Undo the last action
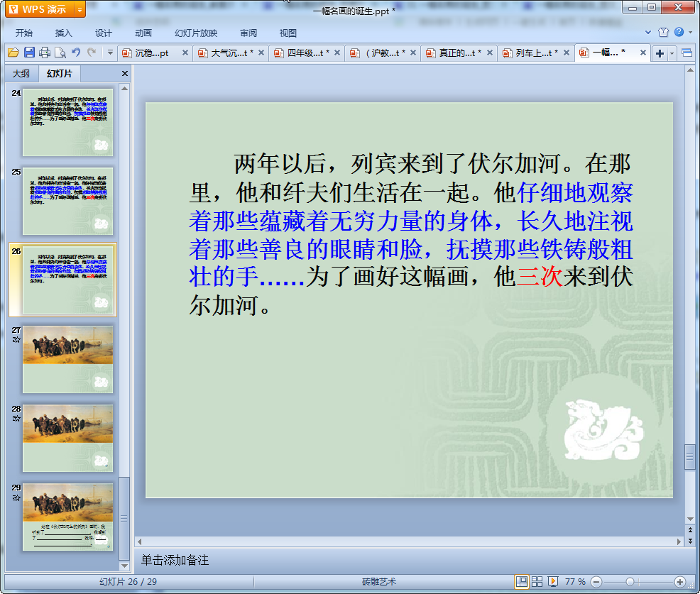The image size is (700, 594). [76, 53]
